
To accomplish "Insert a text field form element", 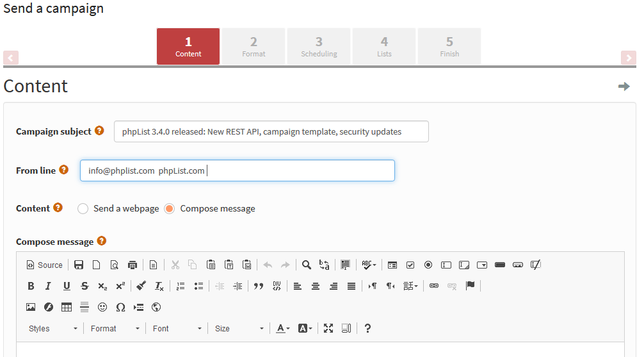I will point(446,265).
